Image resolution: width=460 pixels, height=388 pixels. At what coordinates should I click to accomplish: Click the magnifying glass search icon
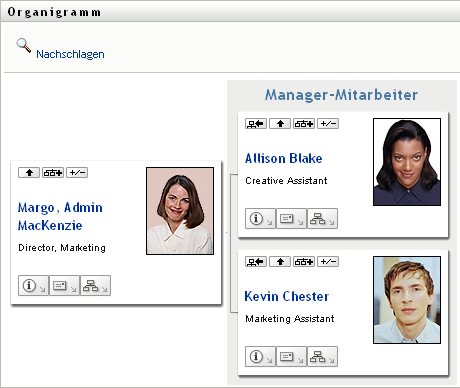tap(24, 46)
